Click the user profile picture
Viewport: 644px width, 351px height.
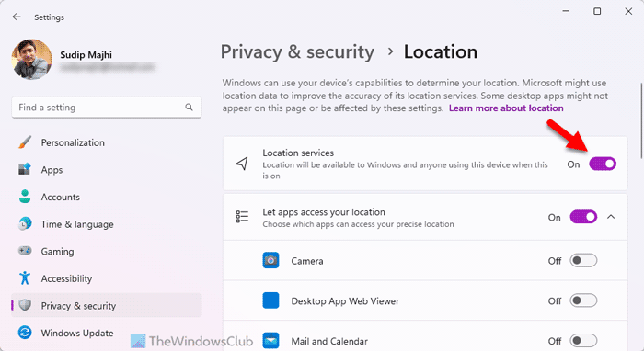pyautogui.click(x=32, y=60)
